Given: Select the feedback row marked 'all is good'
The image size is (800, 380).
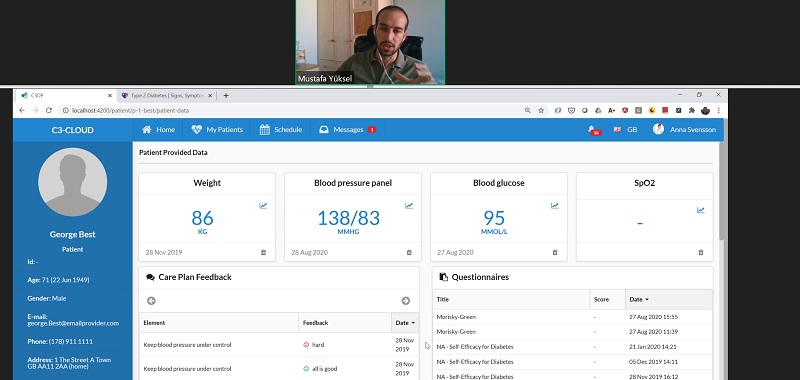Looking at the screenshot, I should click(279, 368).
